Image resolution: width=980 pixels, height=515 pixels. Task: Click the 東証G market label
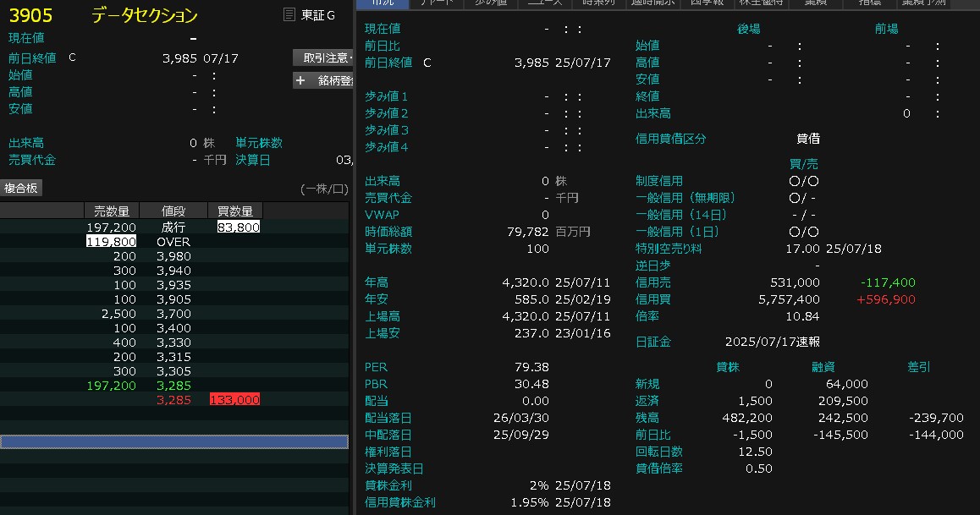318,15
